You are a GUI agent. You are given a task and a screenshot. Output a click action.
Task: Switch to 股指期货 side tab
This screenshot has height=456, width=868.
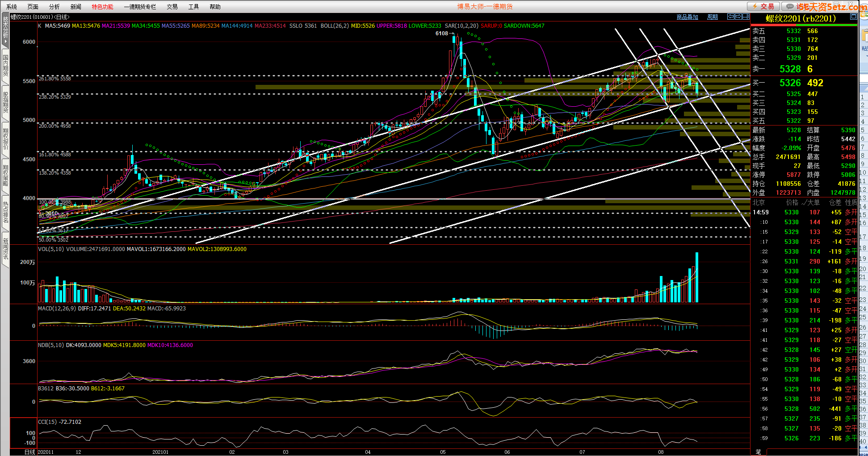pos(5,102)
